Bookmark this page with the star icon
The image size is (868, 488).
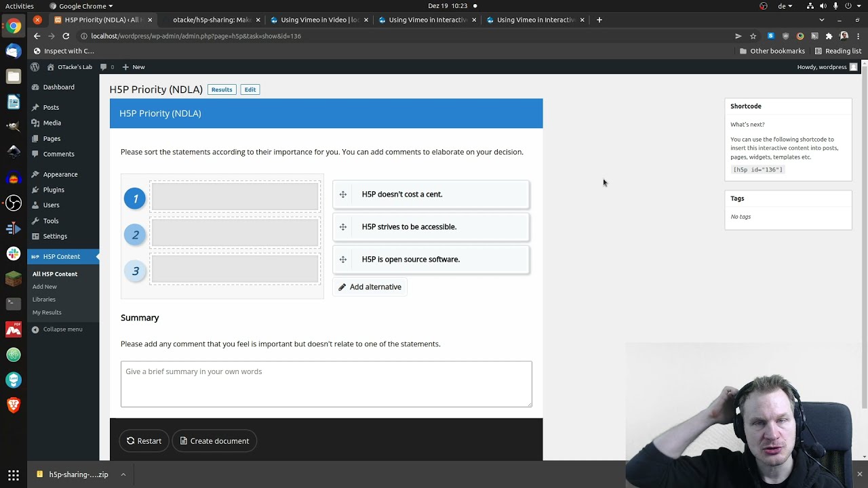tap(753, 36)
